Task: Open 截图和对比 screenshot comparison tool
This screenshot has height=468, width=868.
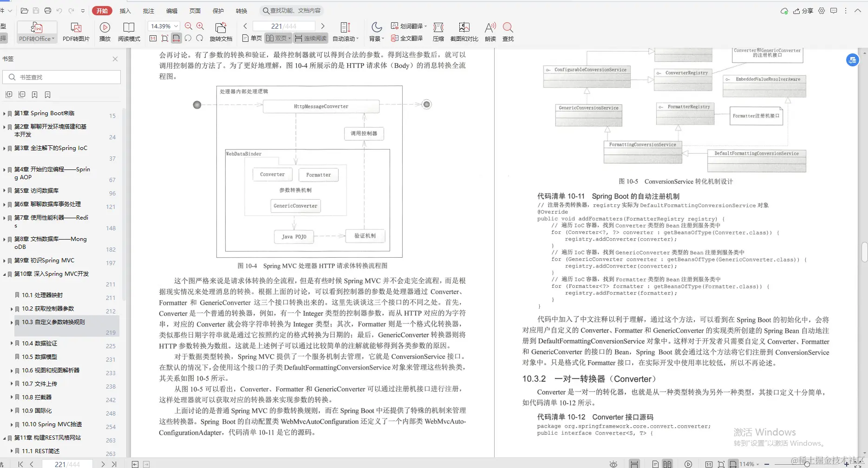Action: coord(464,31)
